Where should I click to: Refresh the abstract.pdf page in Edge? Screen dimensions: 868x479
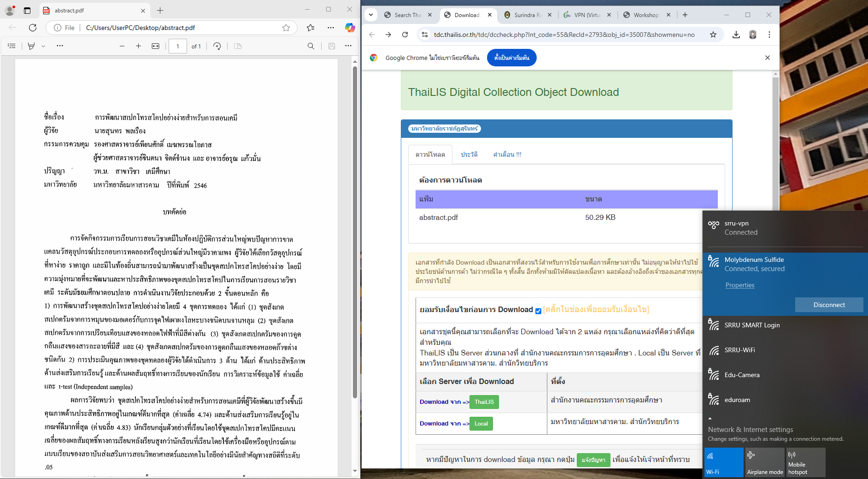click(33, 28)
